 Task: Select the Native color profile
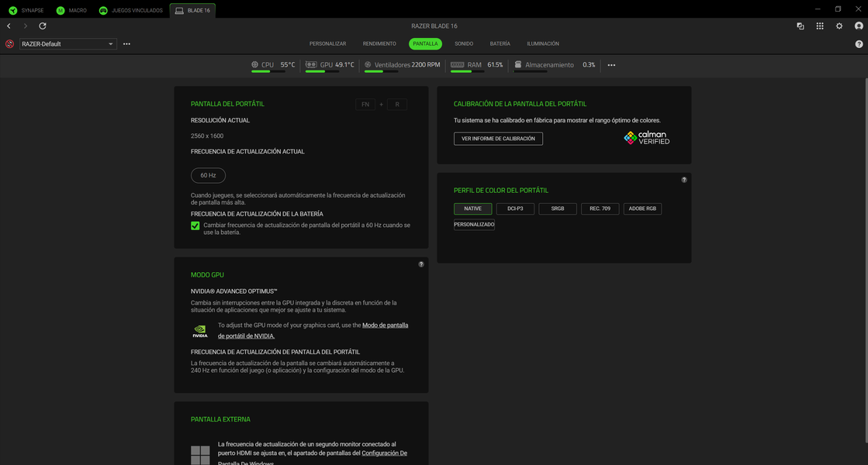click(x=472, y=208)
